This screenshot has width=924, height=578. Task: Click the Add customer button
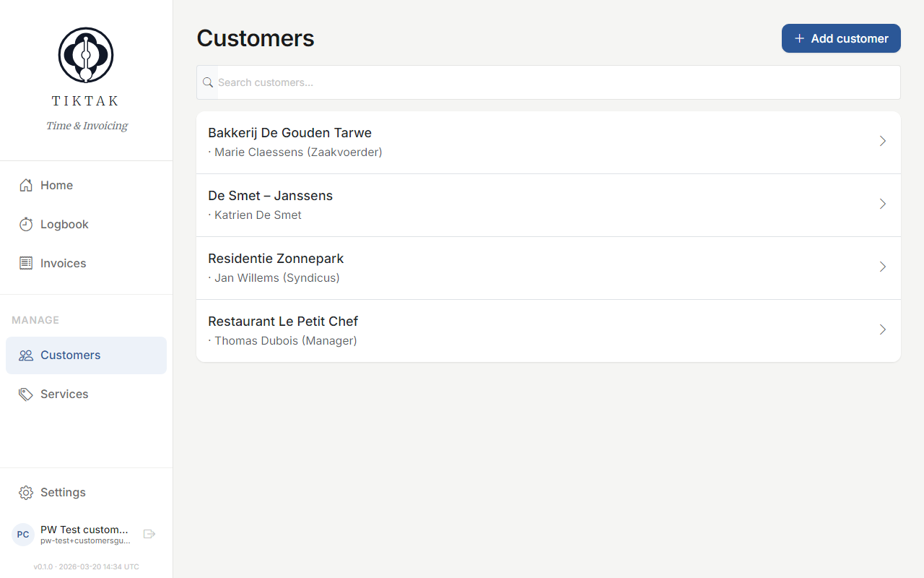coord(841,38)
